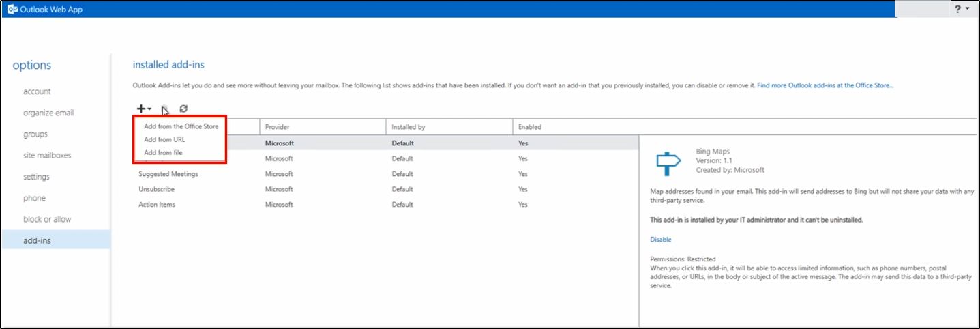Click Disable link for Bing Maps
980x329 pixels.
click(x=661, y=240)
